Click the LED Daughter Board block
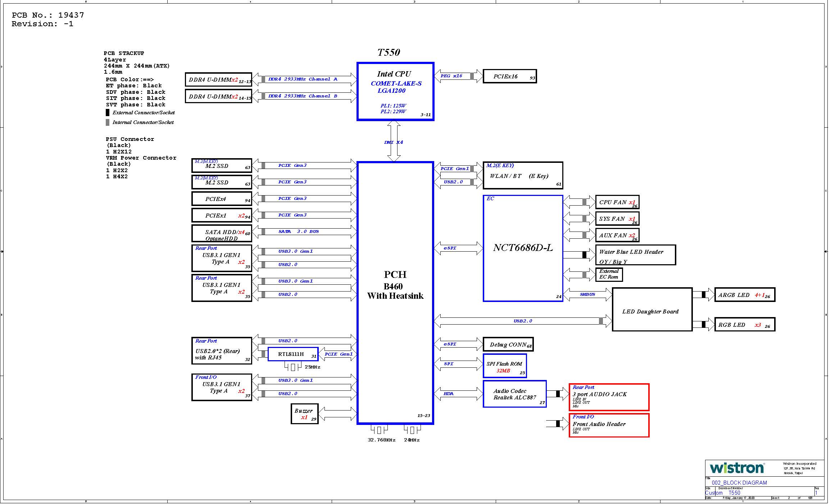 click(x=652, y=310)
